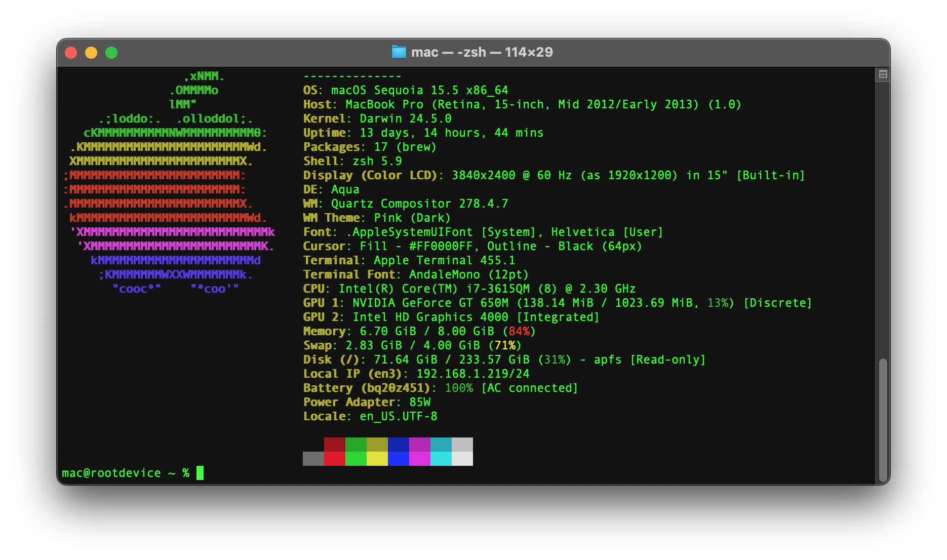The image size is (947, 560).
Task: Click the teal cyan color block
Action: coord(441,445)
